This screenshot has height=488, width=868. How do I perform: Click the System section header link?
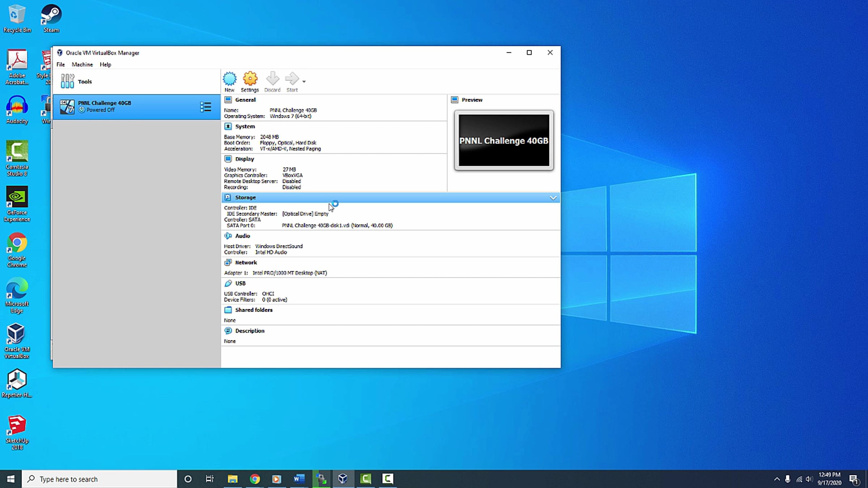pyautogui.click(x=245, y=127)
